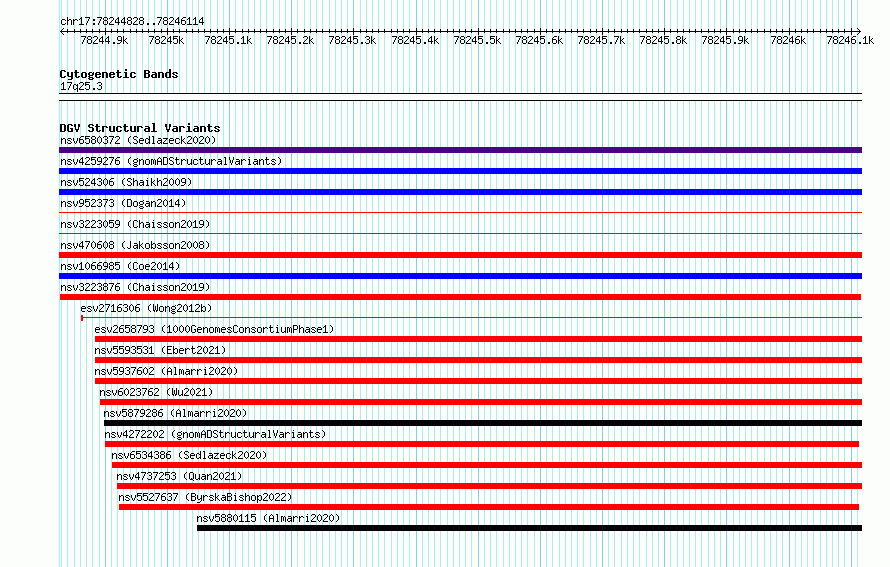Select the black nsv5880115 variant bar
This screenshot has height=567, width=890.
[529, 528]
